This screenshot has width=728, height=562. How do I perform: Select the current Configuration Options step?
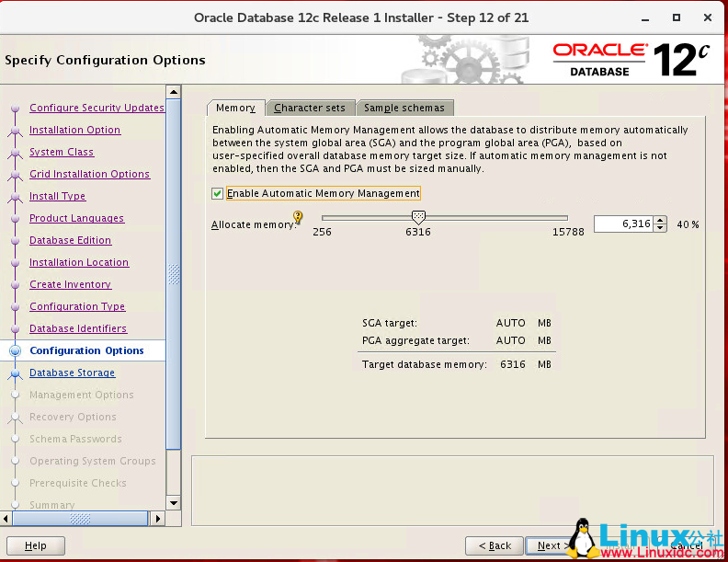coord(86,350)
